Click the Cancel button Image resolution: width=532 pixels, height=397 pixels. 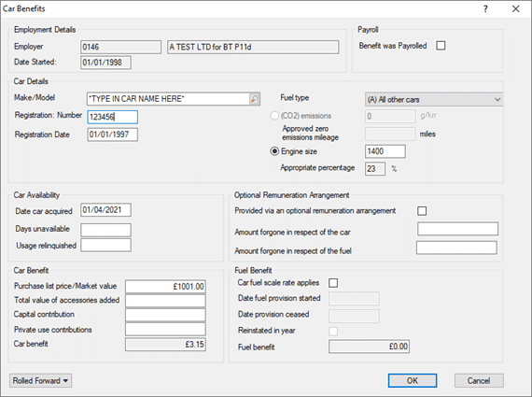pyautogui.click(x=479, y=381)
